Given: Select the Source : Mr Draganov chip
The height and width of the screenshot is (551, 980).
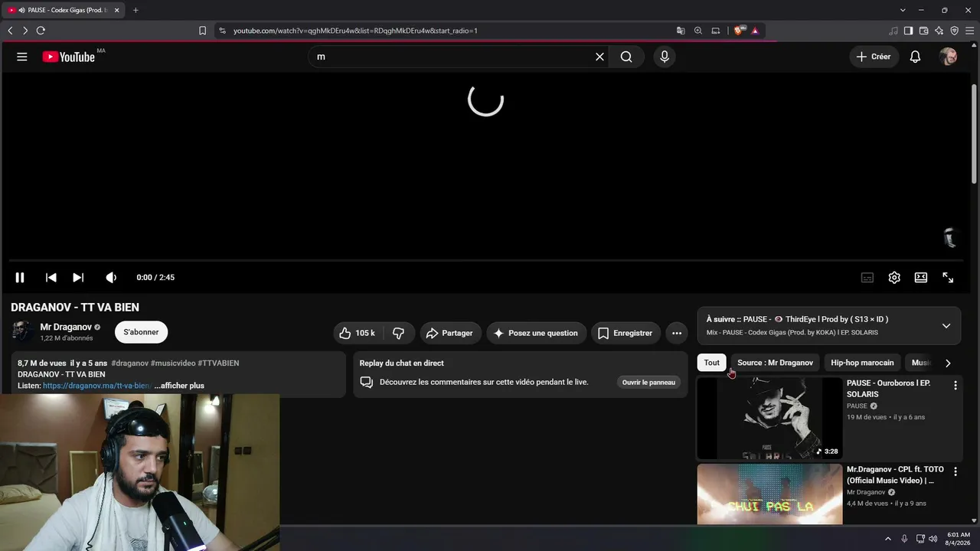Looking at the screenshot, I should click(775, 363).
